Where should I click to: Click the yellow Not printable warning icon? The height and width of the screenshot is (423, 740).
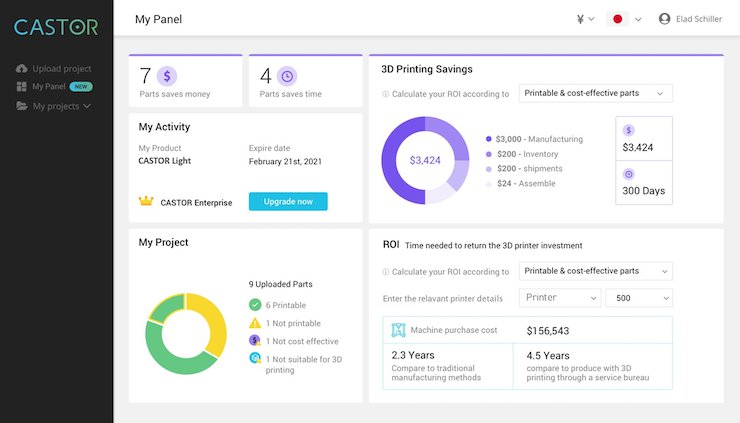[255, 323]
